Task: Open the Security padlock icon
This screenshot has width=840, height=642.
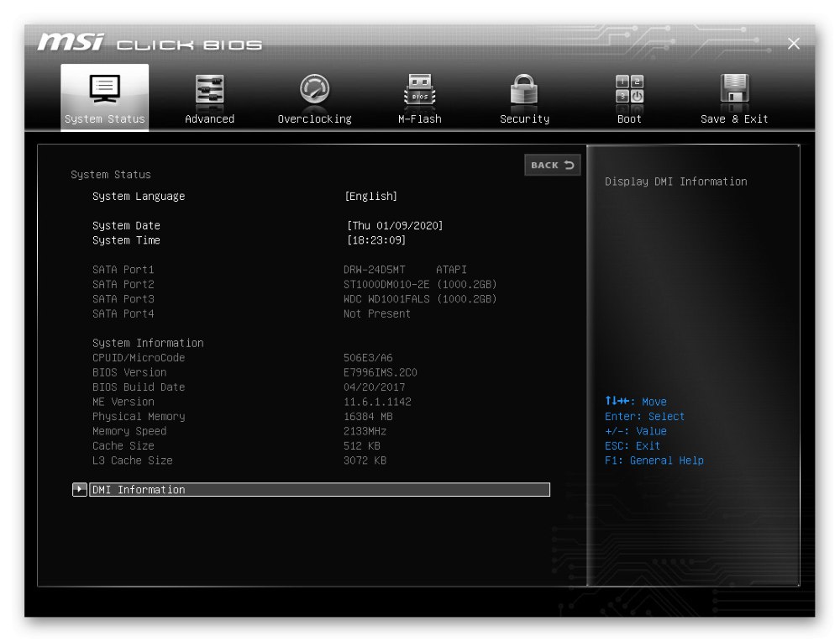Action: (x=524, y=88)
